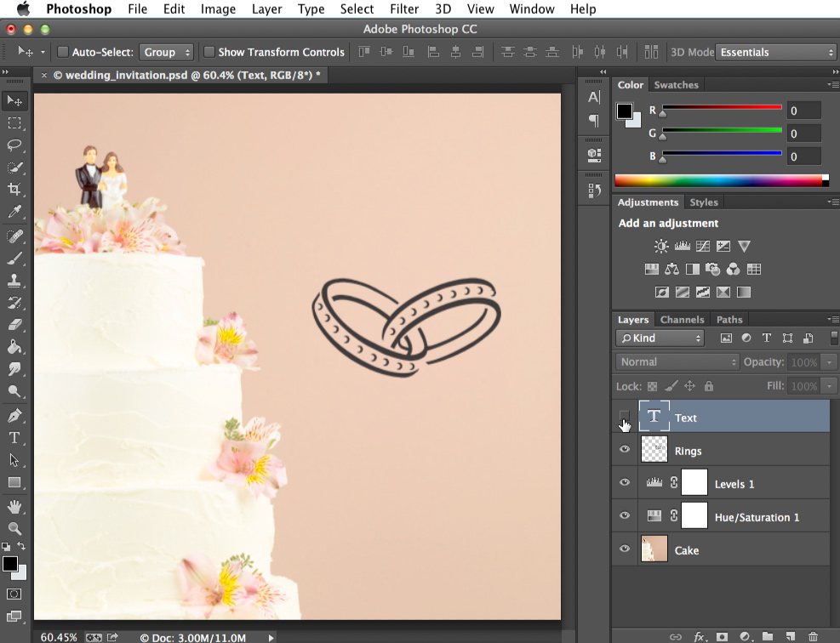Switch to the Channels tab

tap(682, 319)
